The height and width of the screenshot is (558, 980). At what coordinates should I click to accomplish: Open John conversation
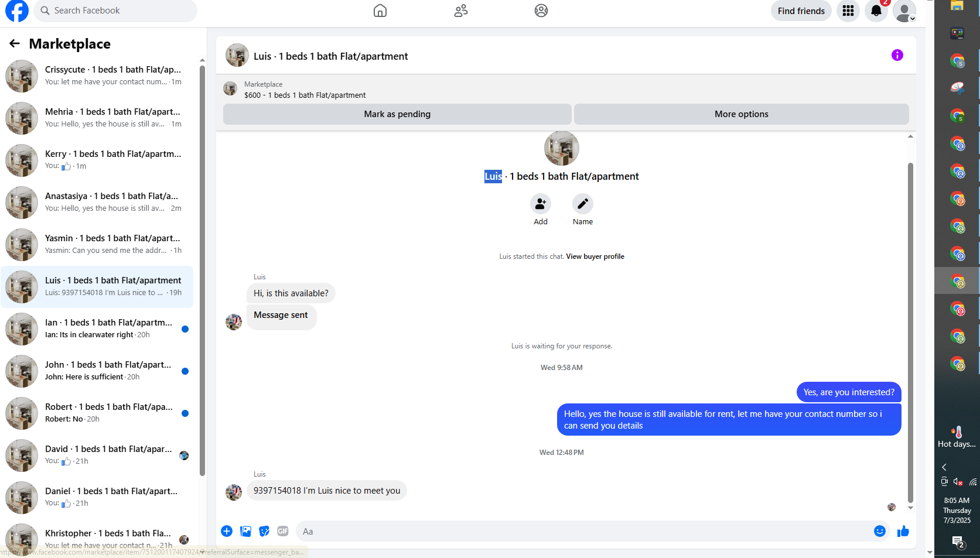[97, 371]
